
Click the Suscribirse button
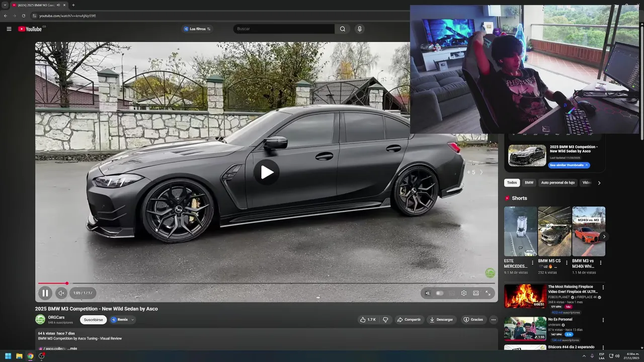pos(93,320)
